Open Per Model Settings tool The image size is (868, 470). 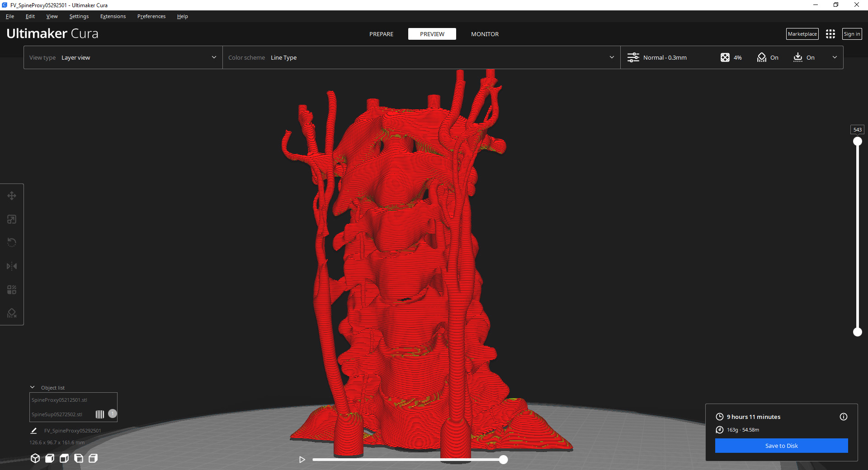coord(12,290)
